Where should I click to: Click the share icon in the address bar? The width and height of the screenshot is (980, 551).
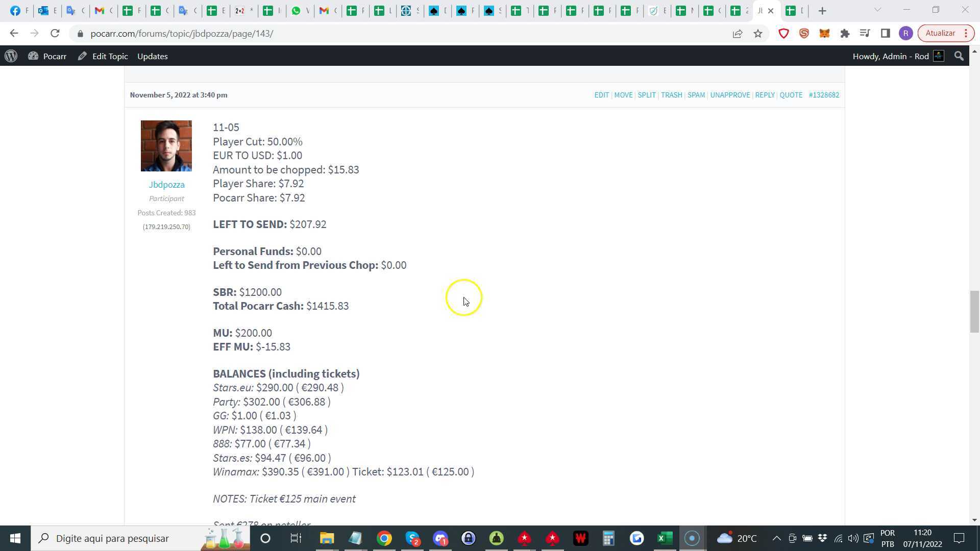coord(737,33)
